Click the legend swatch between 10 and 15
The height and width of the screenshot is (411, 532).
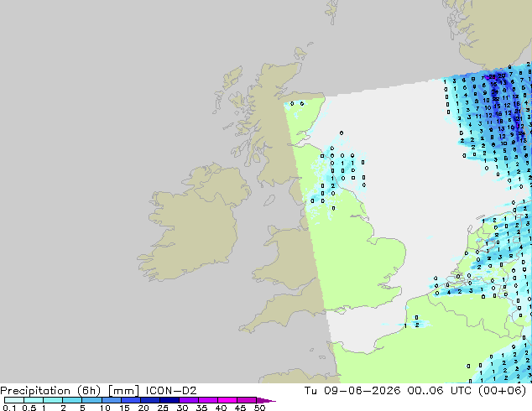[x=111, y=400]
